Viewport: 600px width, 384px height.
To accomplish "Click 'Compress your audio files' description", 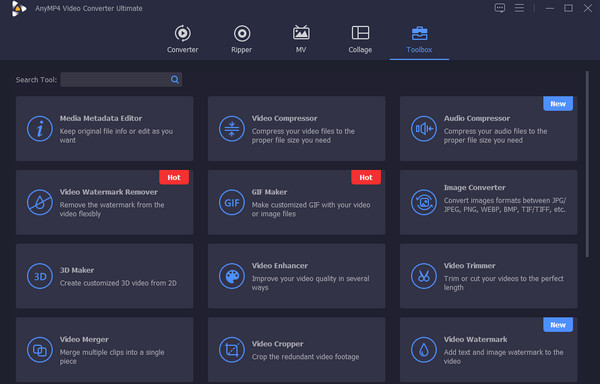I will pyautogui.click(x=496, y=136).
